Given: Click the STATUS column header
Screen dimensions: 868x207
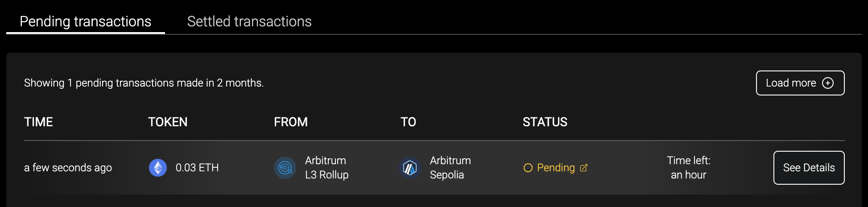Looking at the screenshot, I should 545,122.
